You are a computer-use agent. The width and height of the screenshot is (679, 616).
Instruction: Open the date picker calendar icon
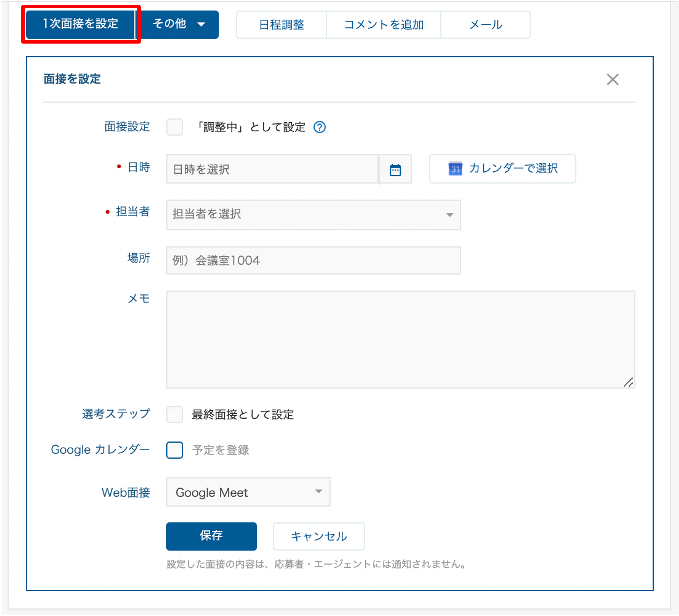[395, 169]
